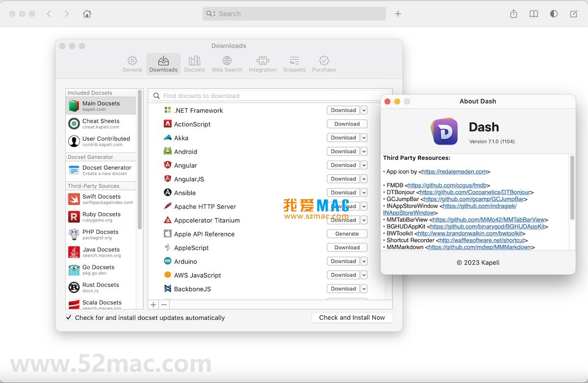Download the Akka docset

[x=343, y=138]
